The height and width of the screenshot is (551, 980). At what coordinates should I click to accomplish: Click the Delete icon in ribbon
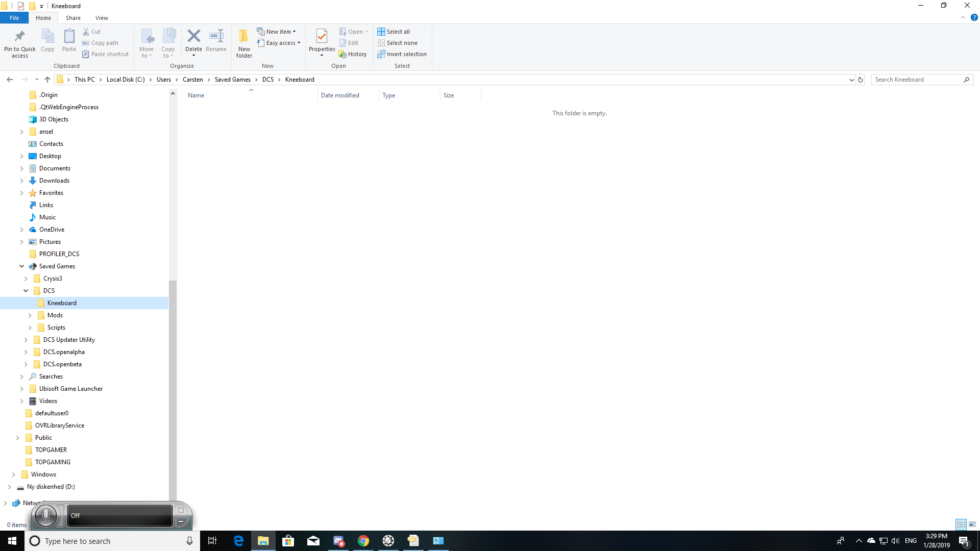coord(193,37)
